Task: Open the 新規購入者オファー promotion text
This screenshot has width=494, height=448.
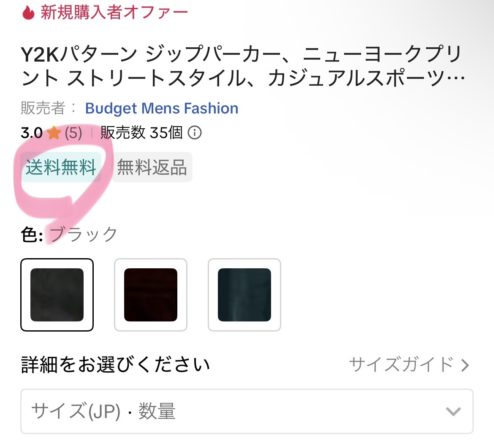Action: [x=114, y=13]
